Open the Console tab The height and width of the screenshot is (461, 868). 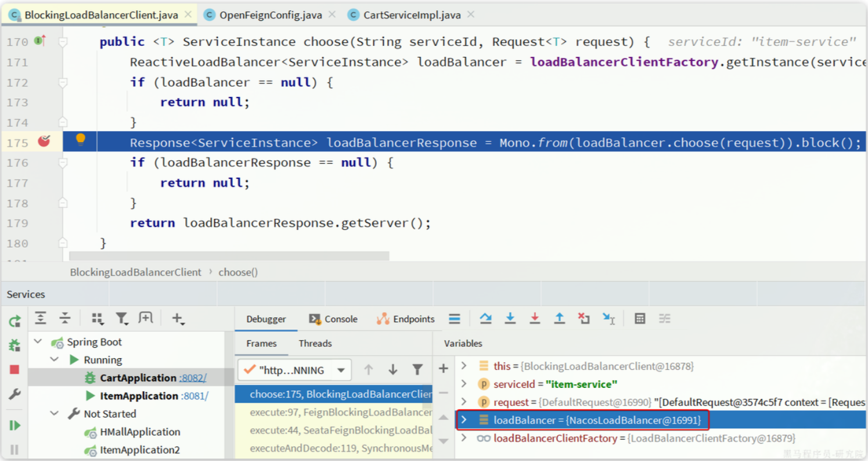[x=333, y=319]
